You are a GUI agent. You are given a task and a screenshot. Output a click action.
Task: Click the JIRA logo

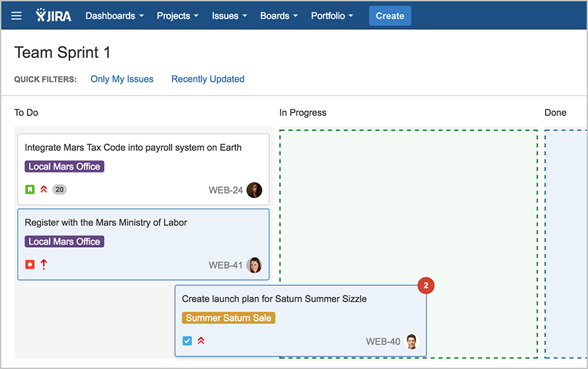54,15
